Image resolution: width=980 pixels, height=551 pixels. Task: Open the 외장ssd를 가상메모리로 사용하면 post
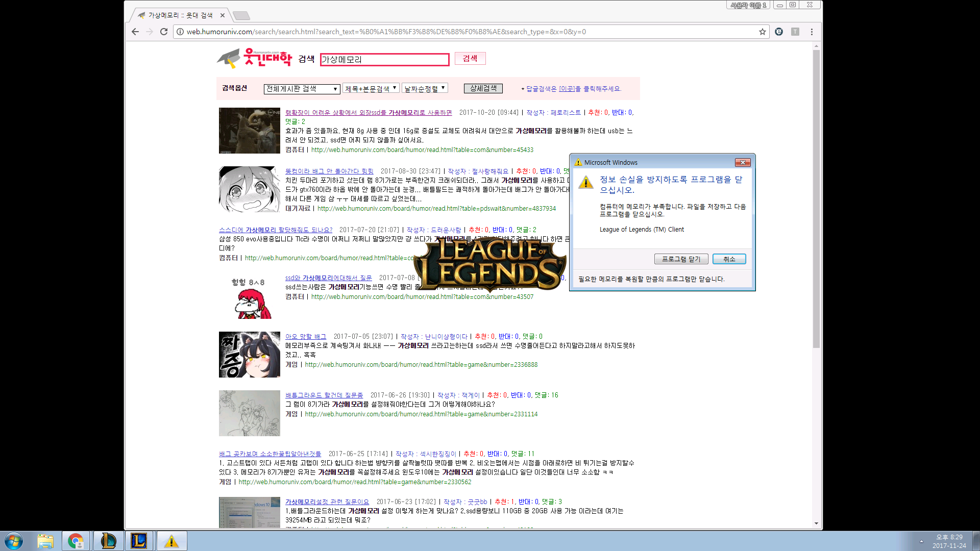(369, 113)
